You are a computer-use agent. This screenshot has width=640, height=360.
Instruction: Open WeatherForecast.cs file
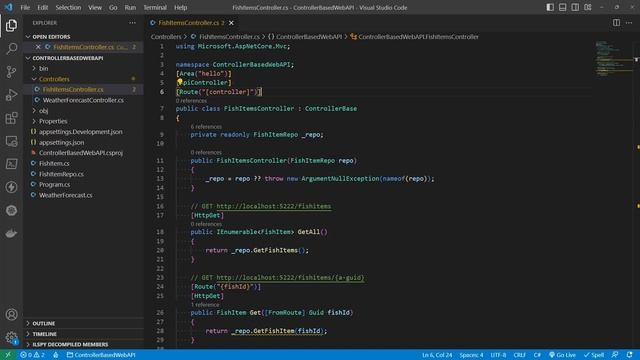[65, 195]
